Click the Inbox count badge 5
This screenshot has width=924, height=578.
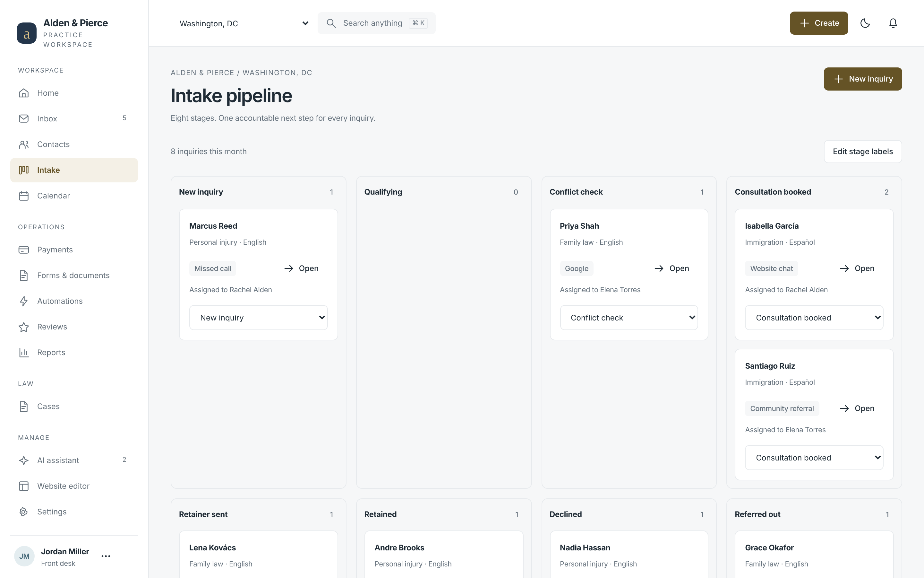[124, 118]
